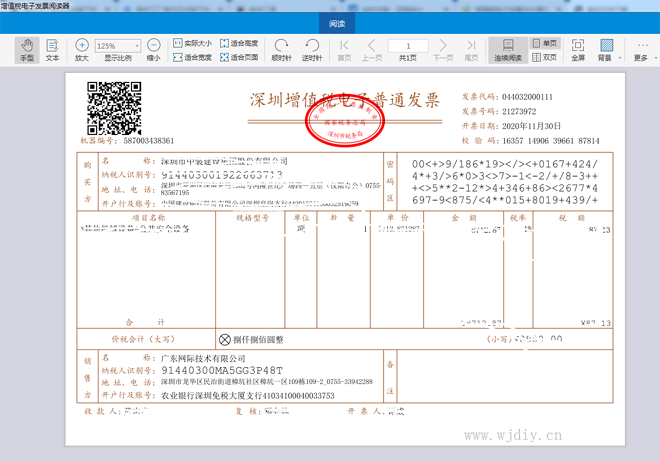Screen dimensions: 660x462
Task: Go to last page 尾页
Action: (471, 50)
